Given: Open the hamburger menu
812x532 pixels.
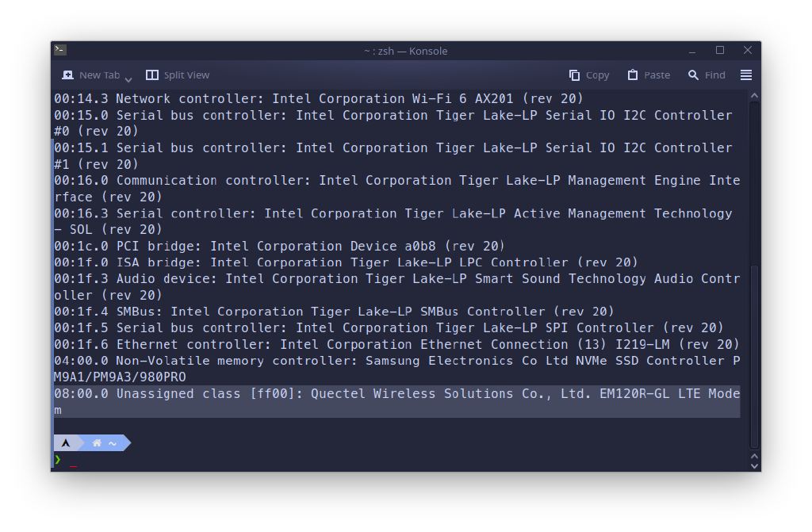Looking at the screenshot, I should pyautogui.click(x=745, y=75).
